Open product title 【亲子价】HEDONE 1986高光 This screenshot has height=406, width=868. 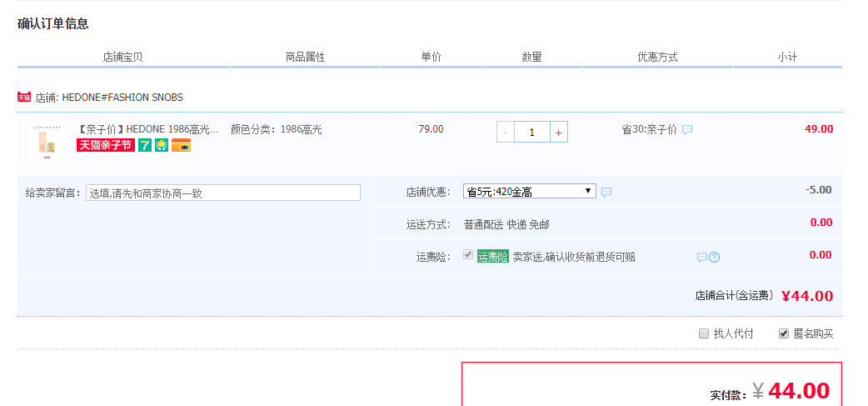tap(147, 129)
